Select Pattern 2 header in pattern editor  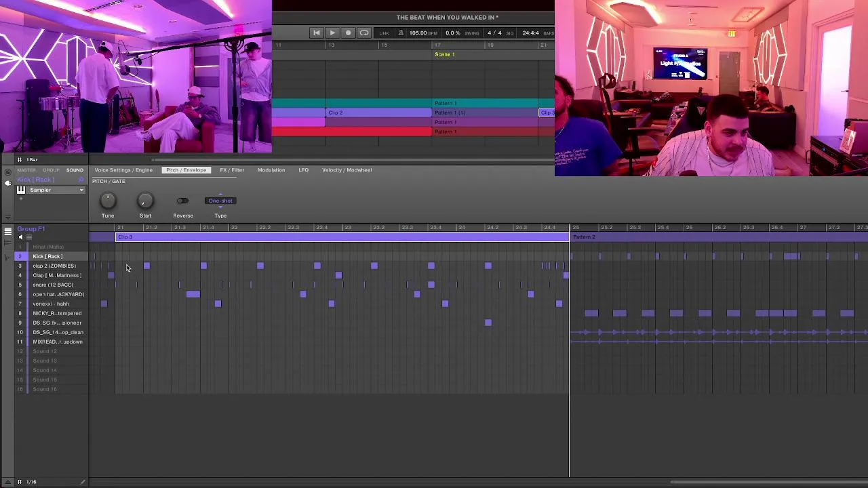coord(719,237)
